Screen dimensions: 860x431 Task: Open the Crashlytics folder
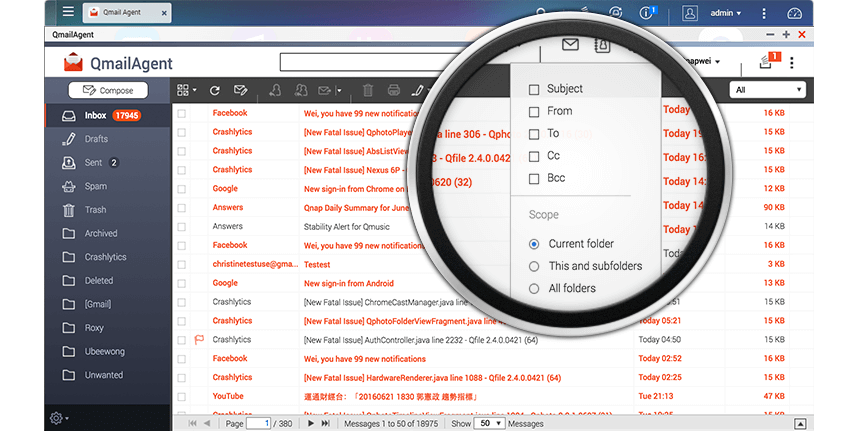click(x=108, y=257)
